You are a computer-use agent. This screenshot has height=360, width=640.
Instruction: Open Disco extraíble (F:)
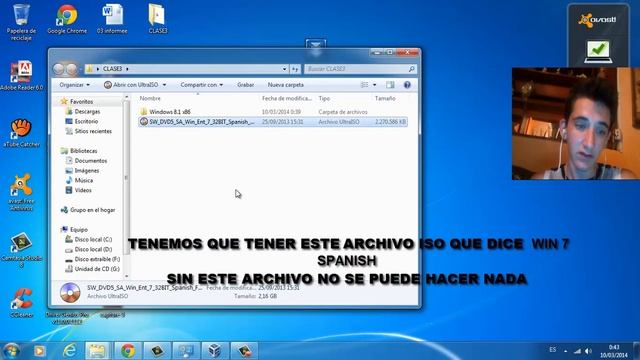tap(97, 259)
